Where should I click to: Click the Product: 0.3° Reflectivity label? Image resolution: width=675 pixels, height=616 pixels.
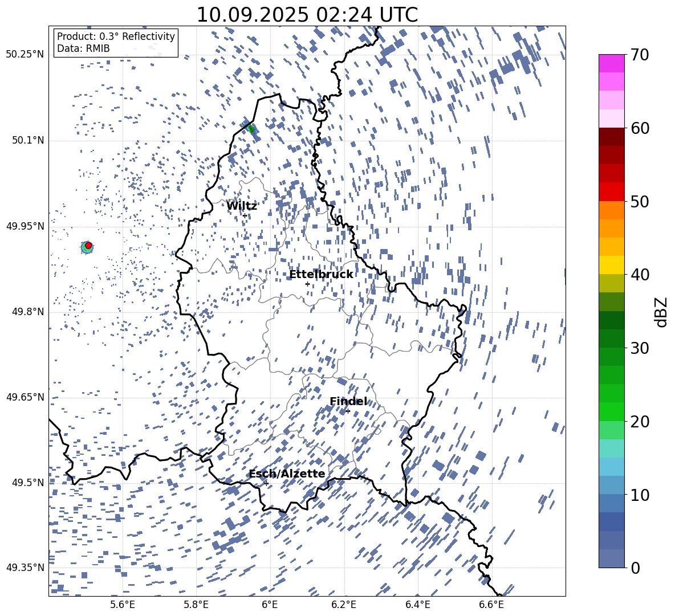click(x=116, y=36)
